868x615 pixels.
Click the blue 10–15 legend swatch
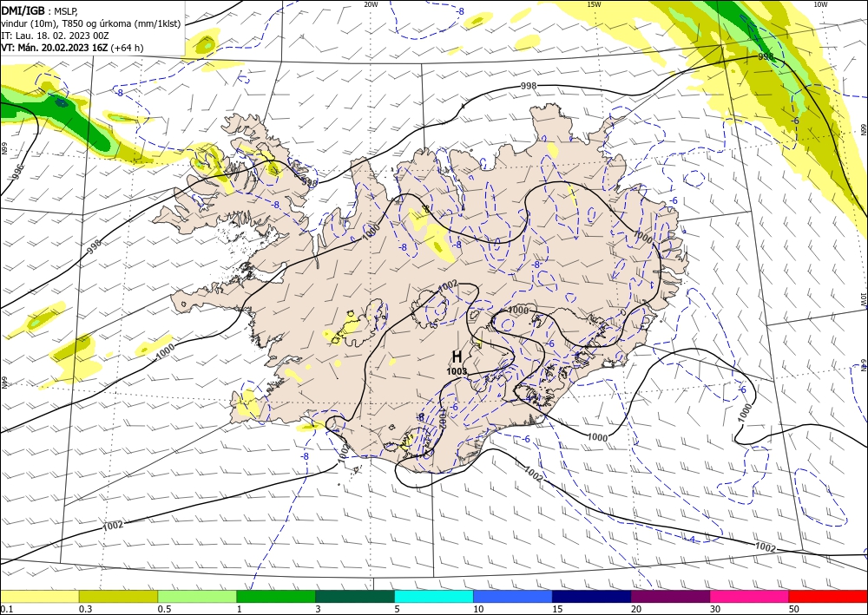pyautogui.click(x=513, y=596)
